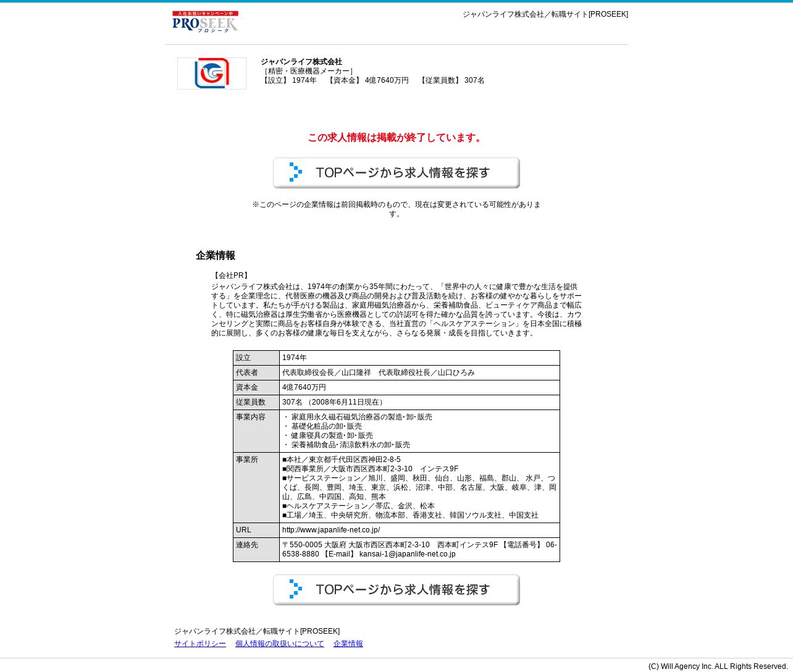Open the 企業情報 footer link
The image size is (793, 672).
(x=348, y=644)
